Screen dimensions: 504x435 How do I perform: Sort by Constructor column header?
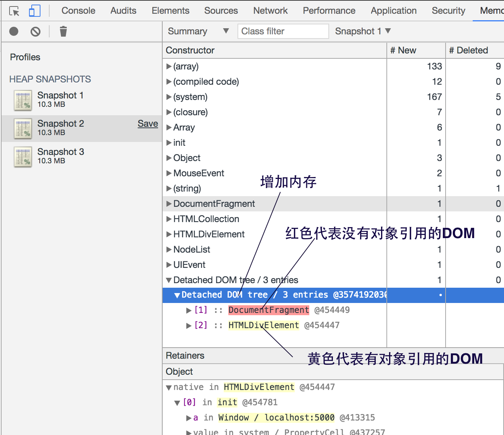pos(275,50)
